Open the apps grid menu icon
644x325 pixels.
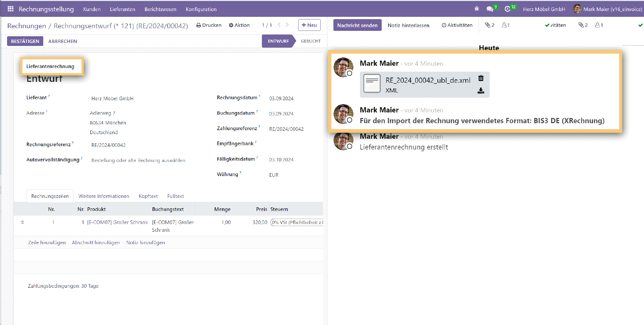[x=10, y=9]
